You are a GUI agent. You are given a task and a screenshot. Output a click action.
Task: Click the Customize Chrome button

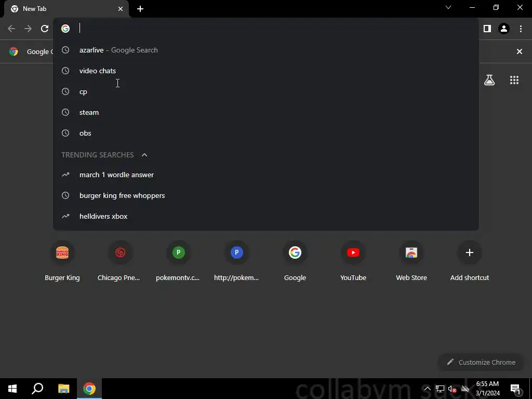[481, 362]
